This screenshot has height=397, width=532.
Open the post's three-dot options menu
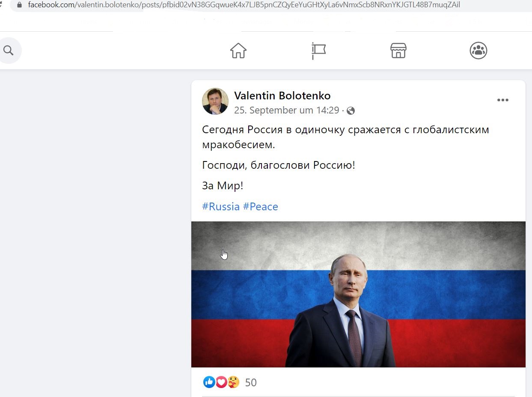502,100
